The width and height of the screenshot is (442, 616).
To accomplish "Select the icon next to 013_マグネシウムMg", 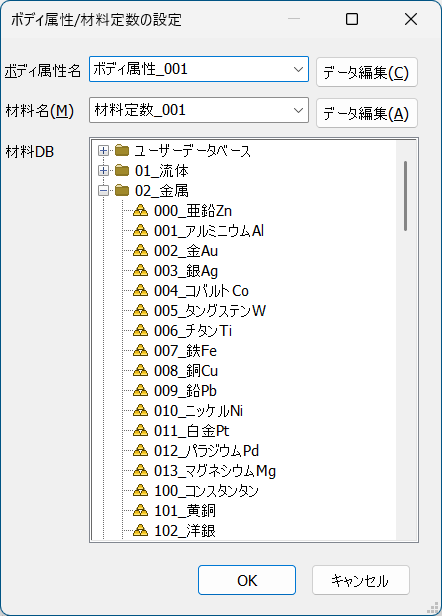I will (140, 470).
